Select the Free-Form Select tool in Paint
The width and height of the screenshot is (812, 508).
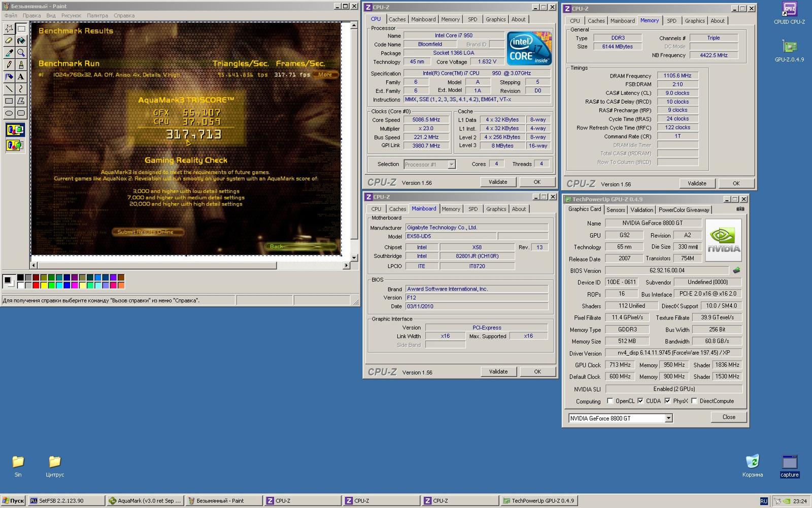click(x=9, y=28)
